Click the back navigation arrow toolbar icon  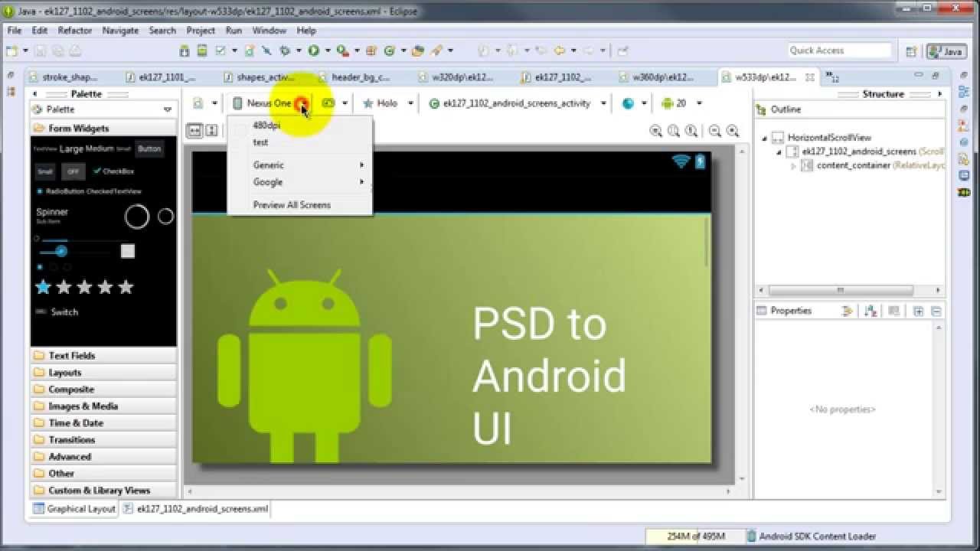click(x=560, y=51)
